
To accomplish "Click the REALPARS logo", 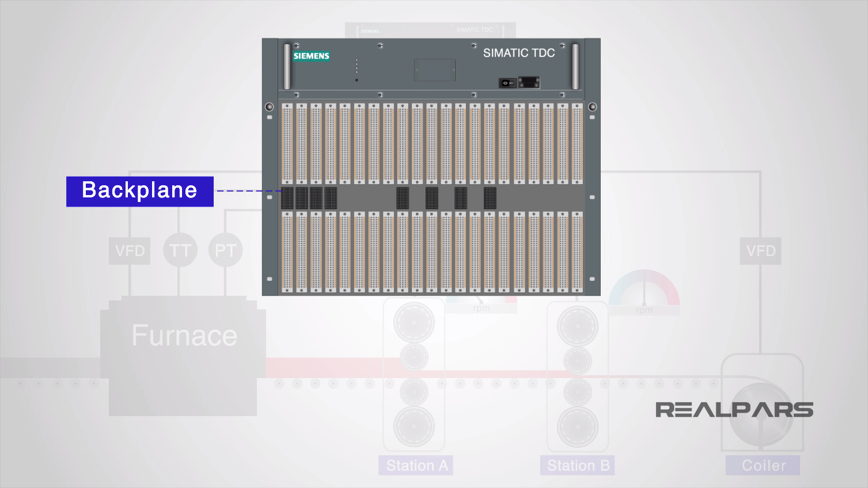I will pyautogui.click(x=734, y=409).
